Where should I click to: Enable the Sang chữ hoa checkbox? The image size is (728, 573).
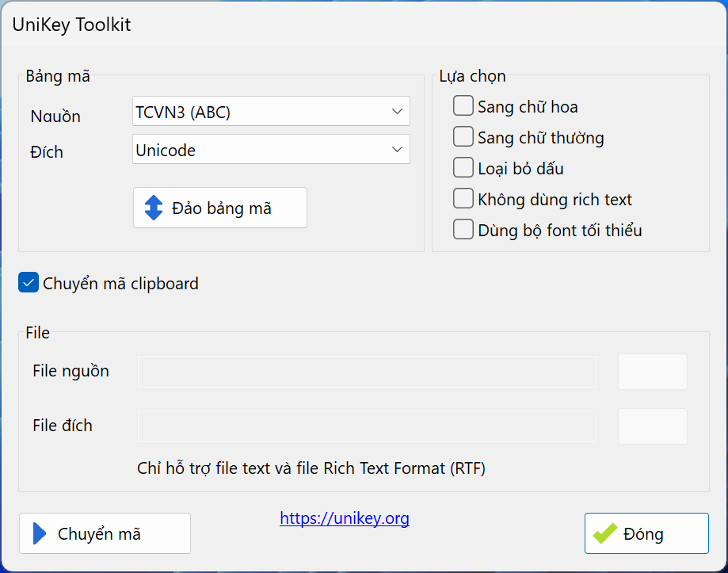click(463, 105)
